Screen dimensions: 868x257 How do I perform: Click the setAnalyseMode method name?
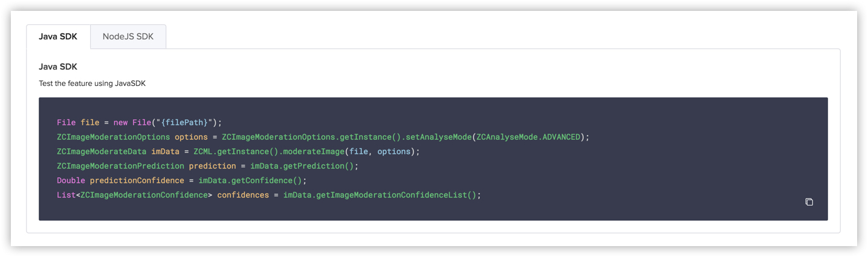434,137
